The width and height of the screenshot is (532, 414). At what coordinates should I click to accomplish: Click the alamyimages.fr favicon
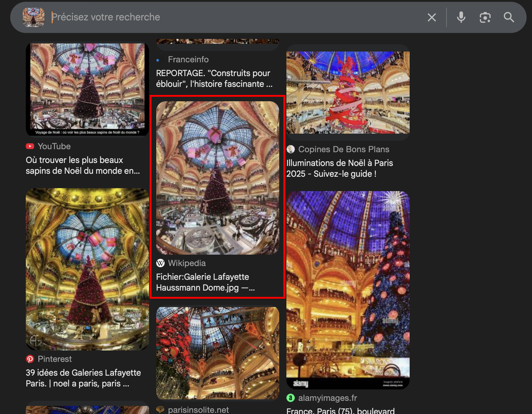coord(291,398)
